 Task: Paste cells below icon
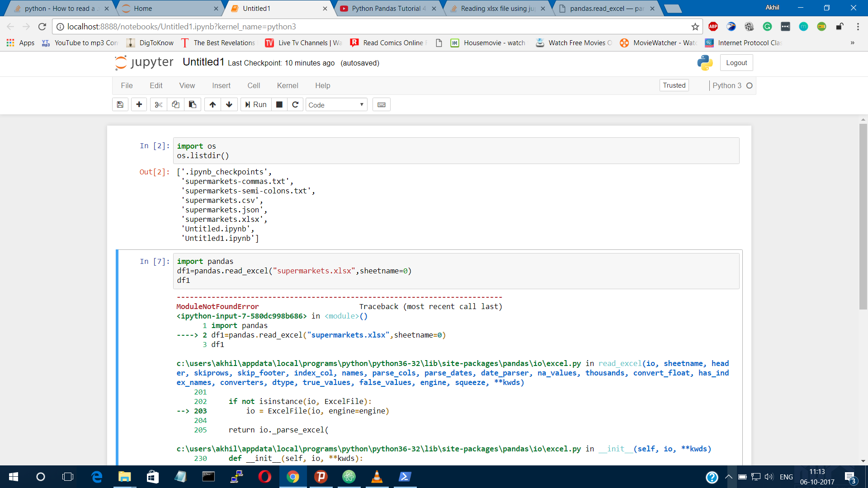(193, 105)
